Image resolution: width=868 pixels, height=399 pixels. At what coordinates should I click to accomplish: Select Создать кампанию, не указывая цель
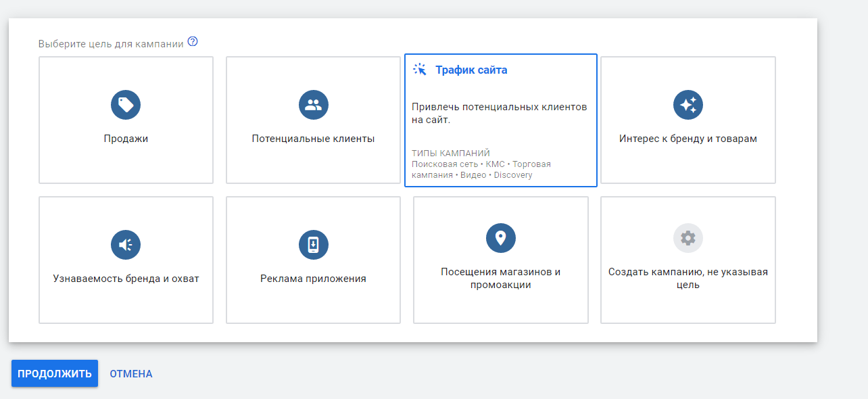(688, 260)
